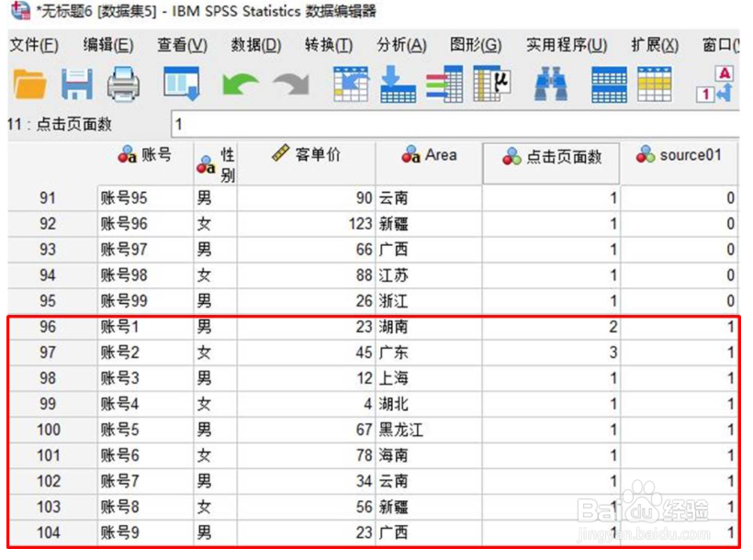The width and height of the screenshot is (753, 560).
Task: Click cell 账号95
Action: click(x=145, y=198)
